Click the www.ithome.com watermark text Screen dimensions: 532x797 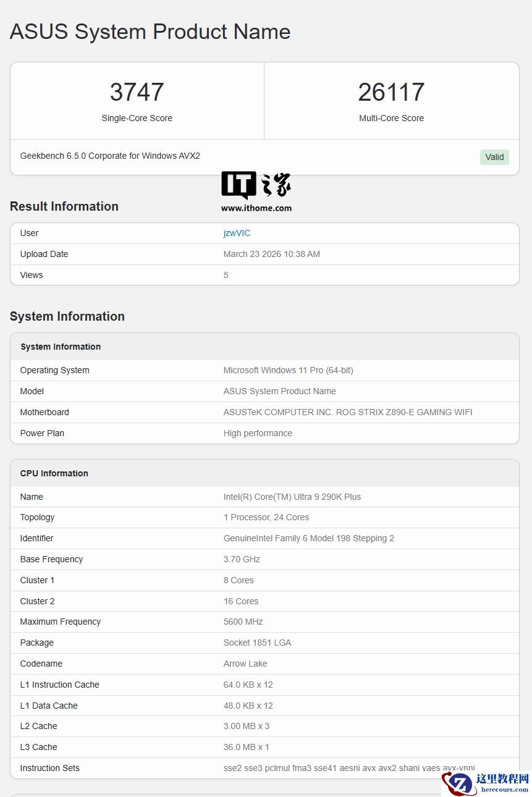click(256, 208)
